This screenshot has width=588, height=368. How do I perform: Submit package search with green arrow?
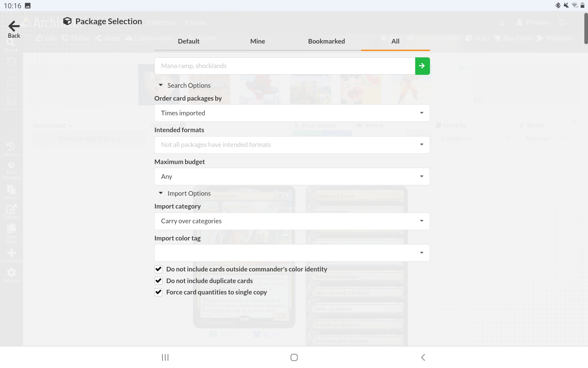422,66
